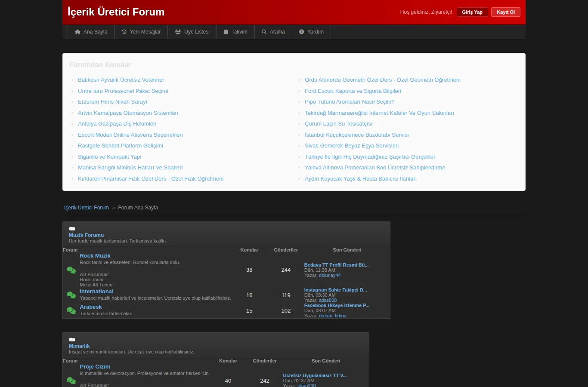This screenshot has height=387, width=588.
Task: Collapse the Mimarlik category toggle
Action: pos(72,340)
